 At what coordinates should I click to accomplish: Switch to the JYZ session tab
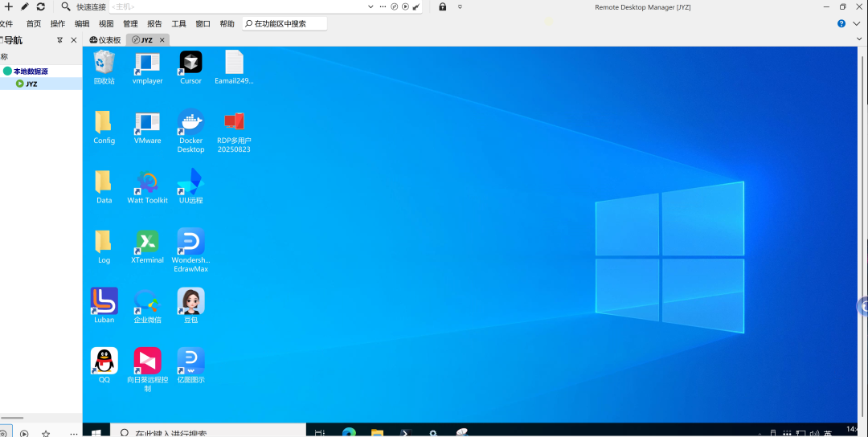[142, 40]
